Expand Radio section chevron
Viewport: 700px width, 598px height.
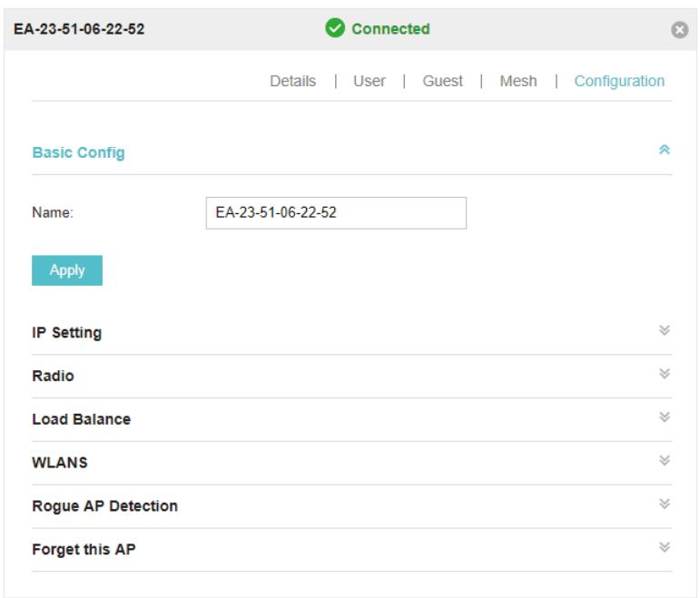[665, 374]
